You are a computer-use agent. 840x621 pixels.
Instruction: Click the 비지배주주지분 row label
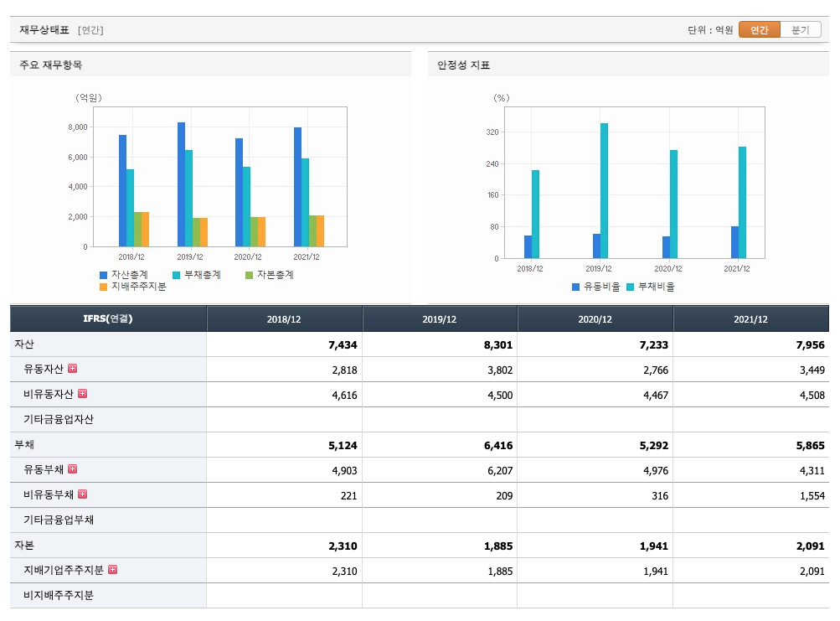[x=59, y=595]
